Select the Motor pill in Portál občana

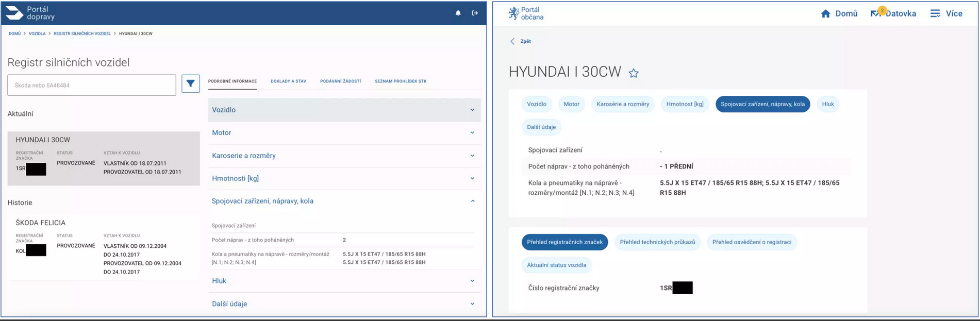tap(571, 104)
